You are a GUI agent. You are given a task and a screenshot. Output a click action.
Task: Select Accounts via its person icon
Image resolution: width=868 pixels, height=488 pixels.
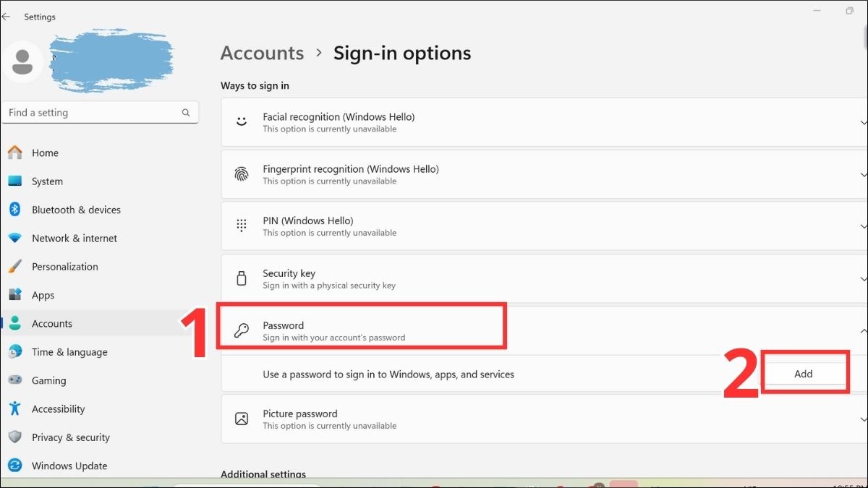pyautogui.click(x=14, y=323)
